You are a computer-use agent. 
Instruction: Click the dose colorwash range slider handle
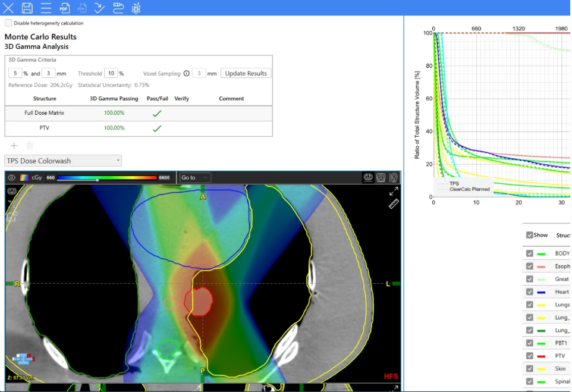[x=97, y=180]
